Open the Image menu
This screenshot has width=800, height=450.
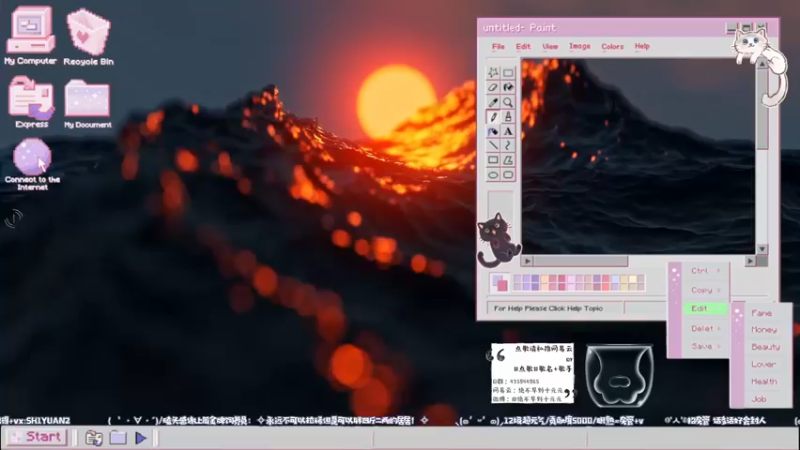tap(580, 46)
